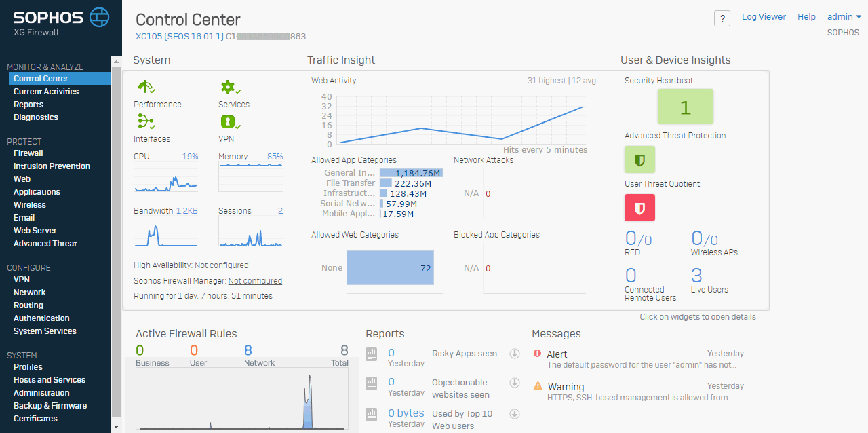Open the Live Users count 3
The image size is (868, 433).
(697, 275)
